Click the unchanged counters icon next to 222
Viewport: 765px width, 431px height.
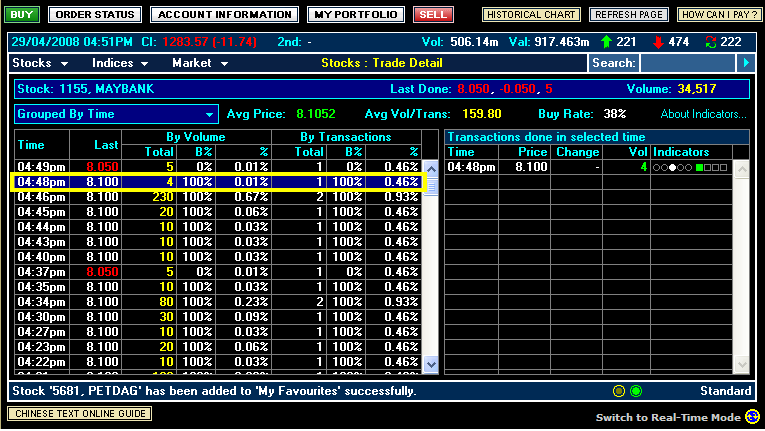pyautogui.click(x=711, y=41)
